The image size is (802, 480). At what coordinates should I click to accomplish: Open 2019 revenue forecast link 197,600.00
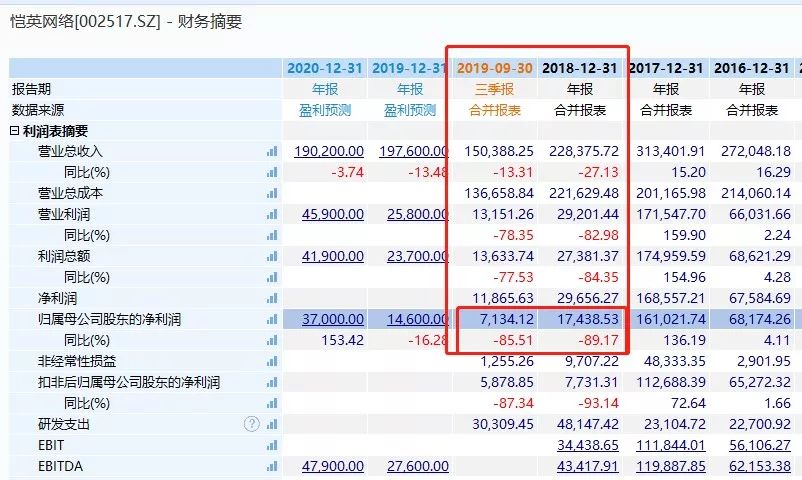(414, 151)
